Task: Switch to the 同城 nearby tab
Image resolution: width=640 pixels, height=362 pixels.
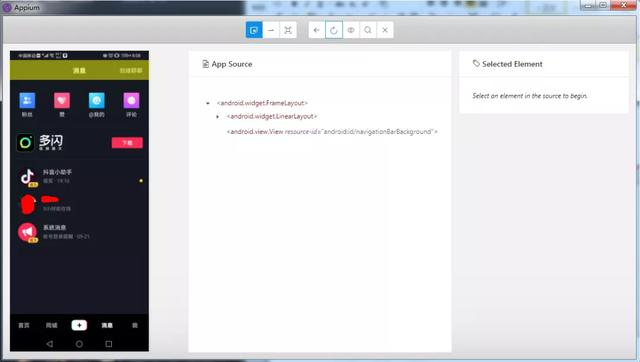Action: (52, 325)
